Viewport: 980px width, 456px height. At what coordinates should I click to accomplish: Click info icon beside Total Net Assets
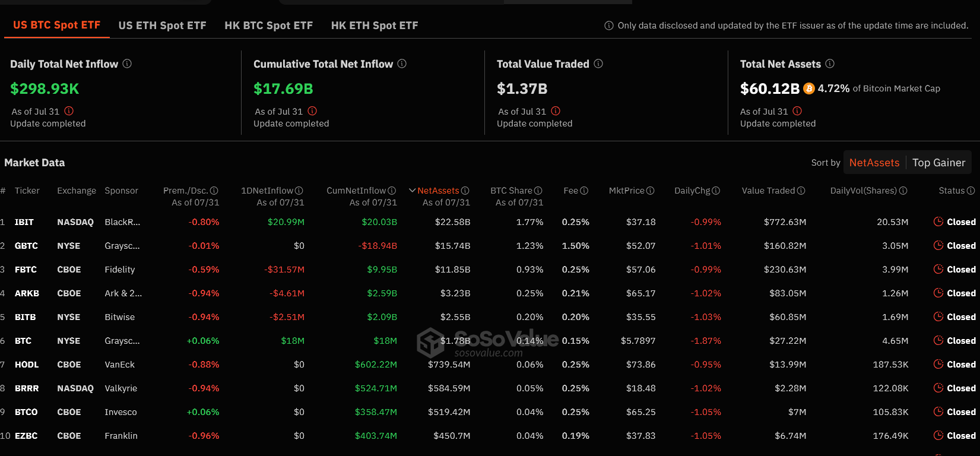coord(830,64)
